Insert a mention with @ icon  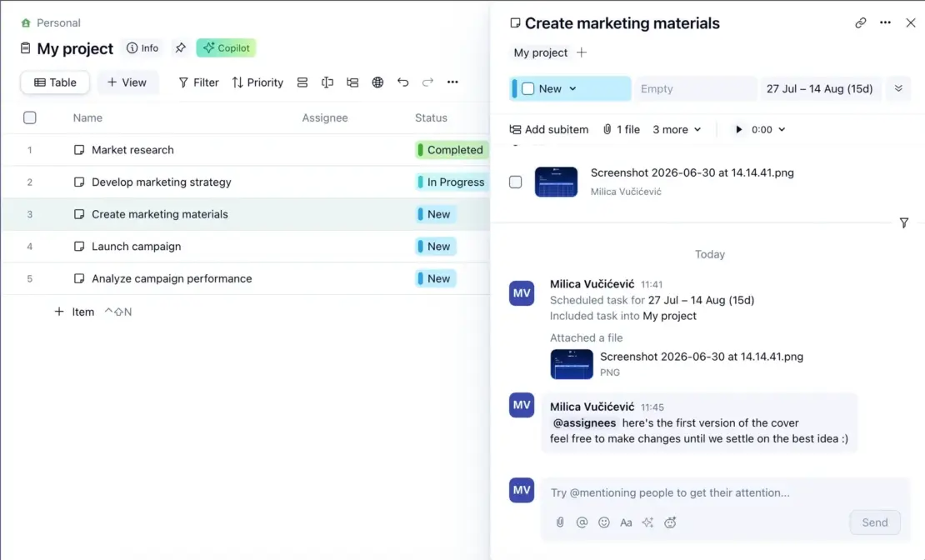(x=582, y=522)
